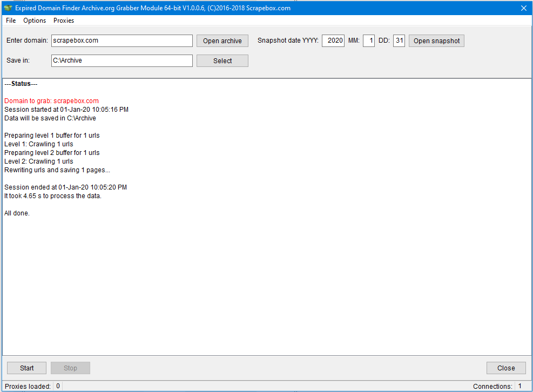
Task: Click 'Preparing level 1 buffer' log line
Action: pos(52,136)
